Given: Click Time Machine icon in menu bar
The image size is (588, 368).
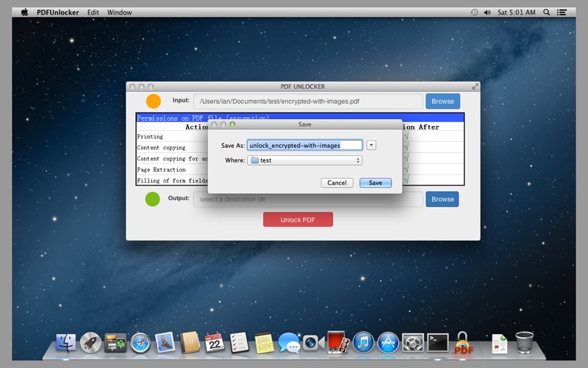Looking at the screenshot, I should pyautogui.click(x=474, y=12).
